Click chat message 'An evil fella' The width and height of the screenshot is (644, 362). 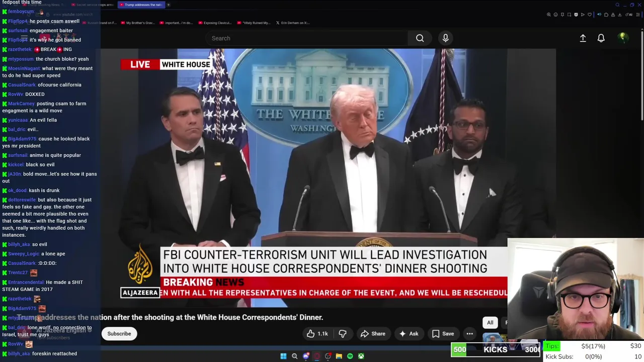coord(43,120)
